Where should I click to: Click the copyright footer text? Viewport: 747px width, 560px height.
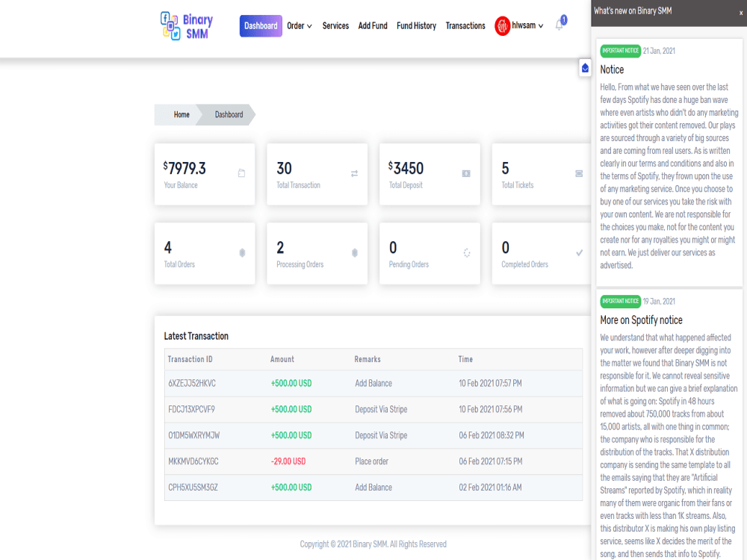click(373, 544)
